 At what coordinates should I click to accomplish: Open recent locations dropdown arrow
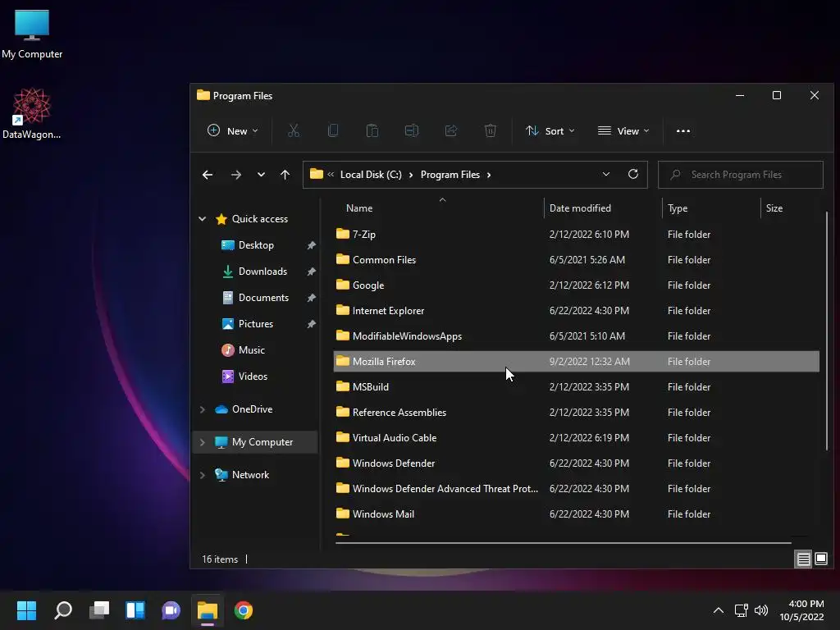[261, 175]
